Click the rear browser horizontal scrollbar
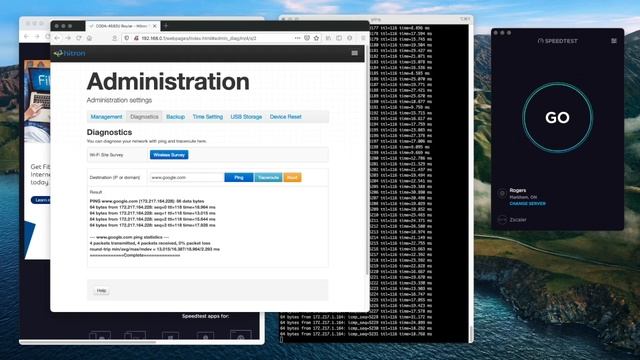Viewport: 640px width, 360px height. [88, 342]
